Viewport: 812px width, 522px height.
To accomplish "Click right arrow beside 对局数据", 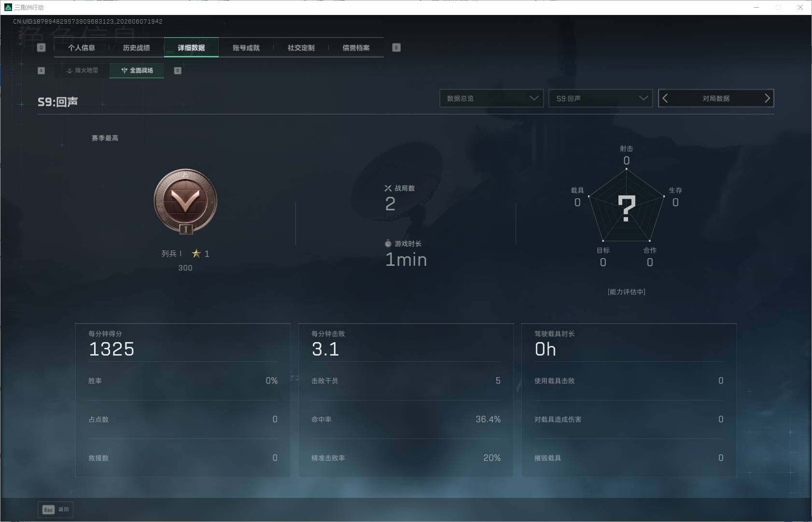I will coord(767,98).
